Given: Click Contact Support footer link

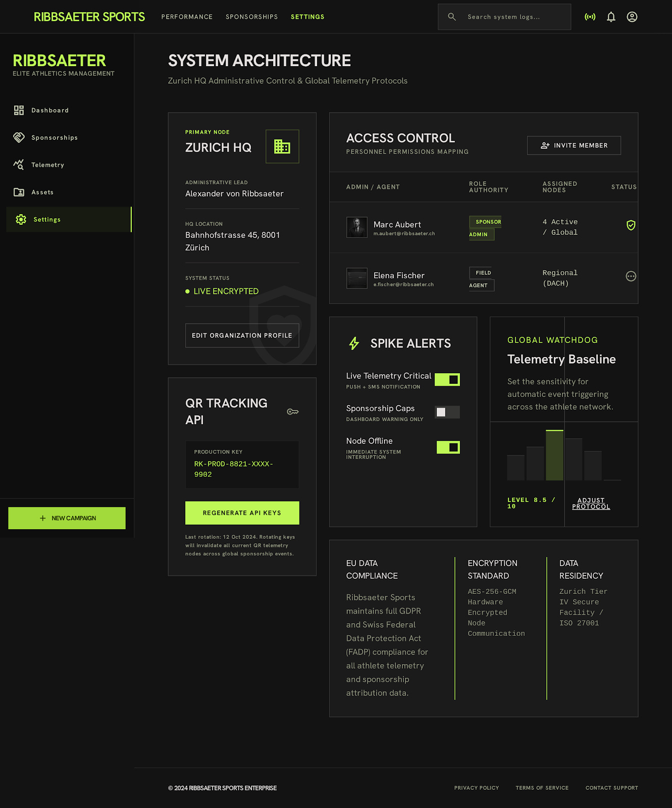Looking at the screenshot, I should (x=612, y=788).
